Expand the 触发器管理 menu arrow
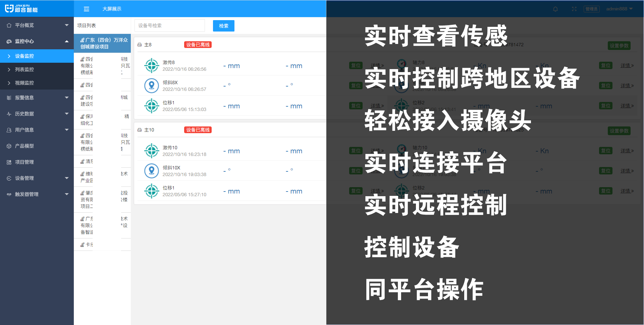Screen dimensions: 644x325 coord(67,194)
